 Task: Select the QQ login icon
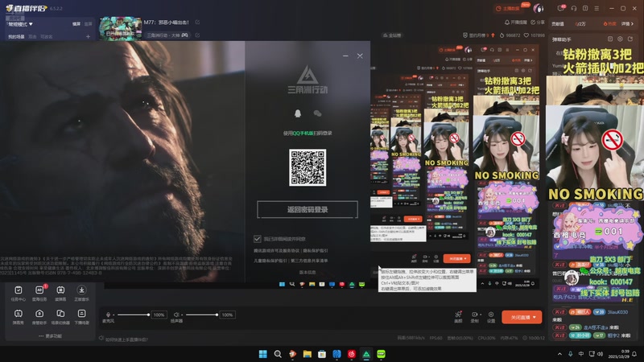(298, 113)
